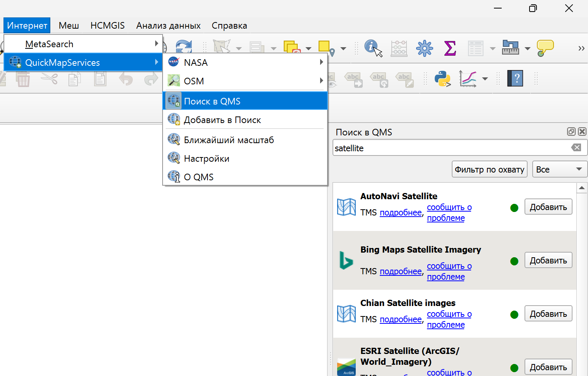The height and width of the screenshot is (376, 588).
Task: Open the measure tool dropdown arrow
Action: tap(528, 49)
